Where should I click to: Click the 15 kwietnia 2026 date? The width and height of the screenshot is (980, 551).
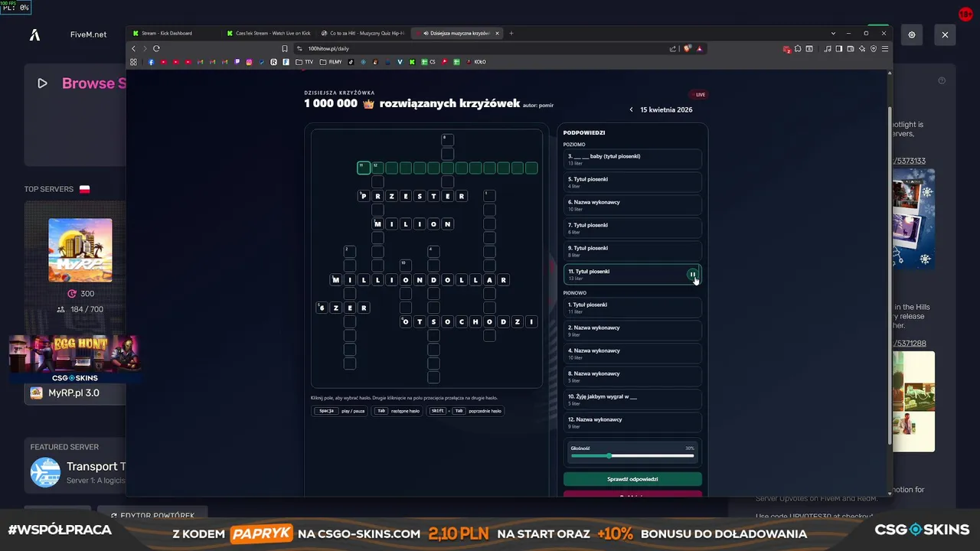[x=666, y=110]
